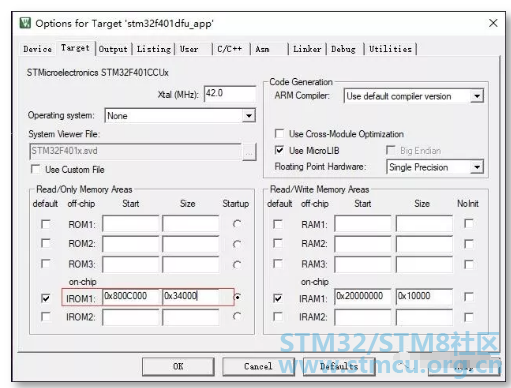This screenshot has height=388, width=511.
Task: Switch to the C/C++ tab
Action: 230,49
